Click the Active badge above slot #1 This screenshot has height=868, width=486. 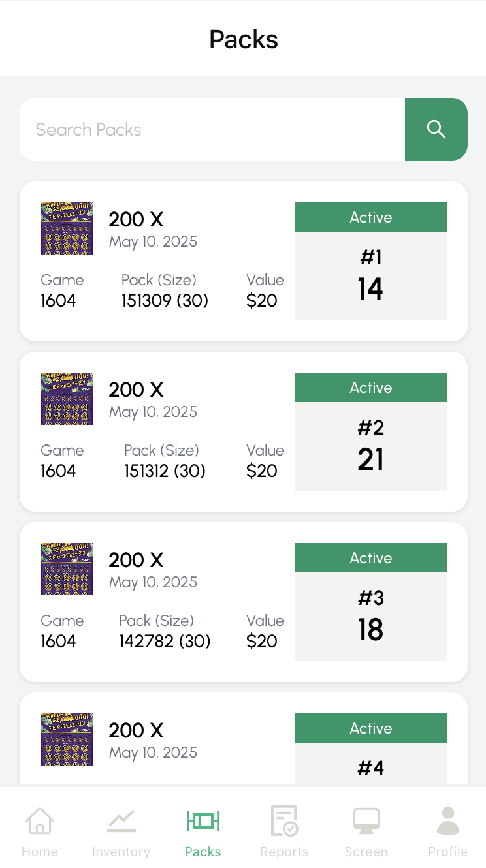point(370,217)
